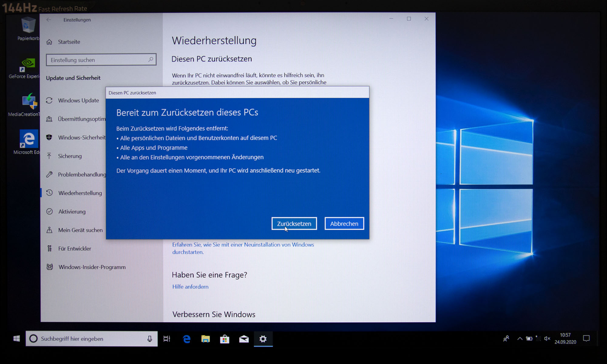Open the Windows Start menu

[x=16, y=339]
